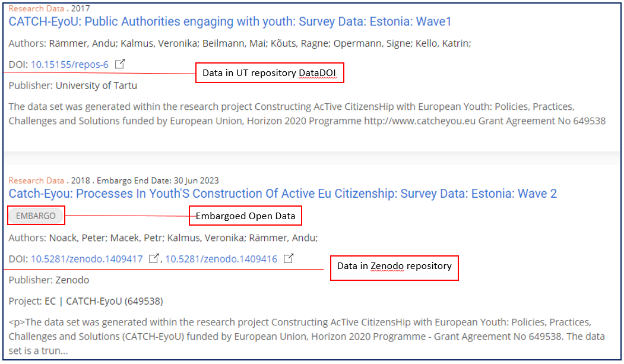Click the 'Data in UT repository DataDOI' callout

(x=270, y=73)
